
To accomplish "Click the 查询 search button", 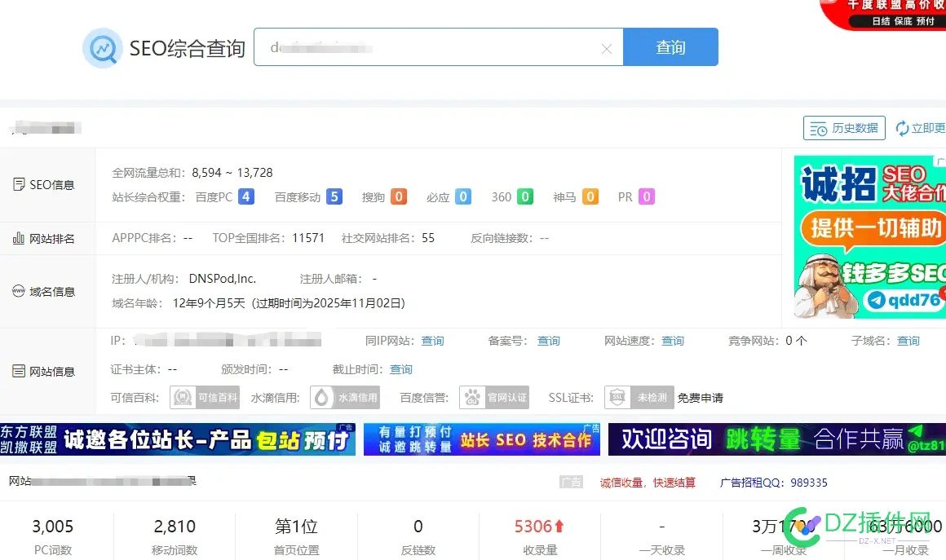I will click(670, 47).
